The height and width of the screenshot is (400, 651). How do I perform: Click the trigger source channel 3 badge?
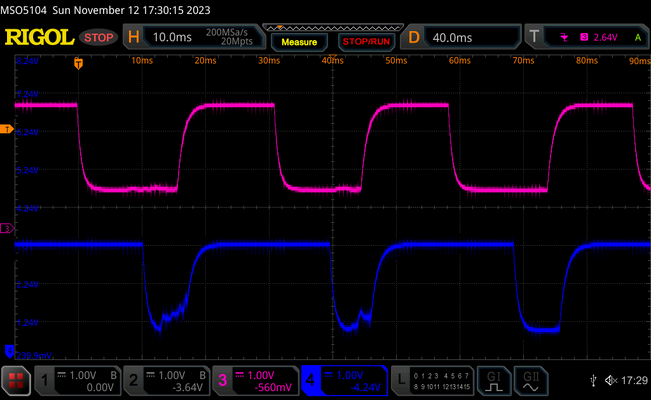pos(584,37)
